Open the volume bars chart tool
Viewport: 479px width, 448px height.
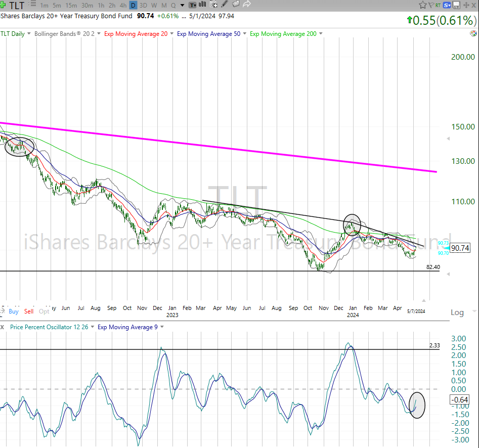pyautogui.click(x=201, y=4)
